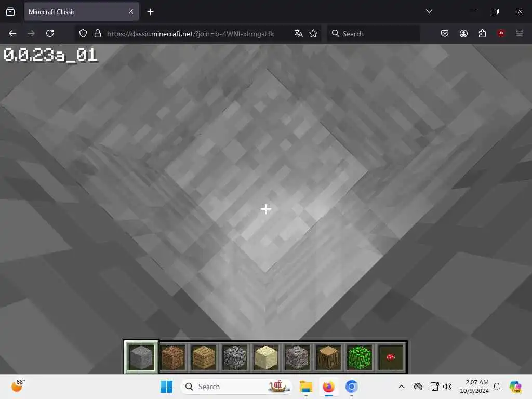Select the sand block in hotbar
Screen dimensions: 532x399
click(x=266, y=357)
